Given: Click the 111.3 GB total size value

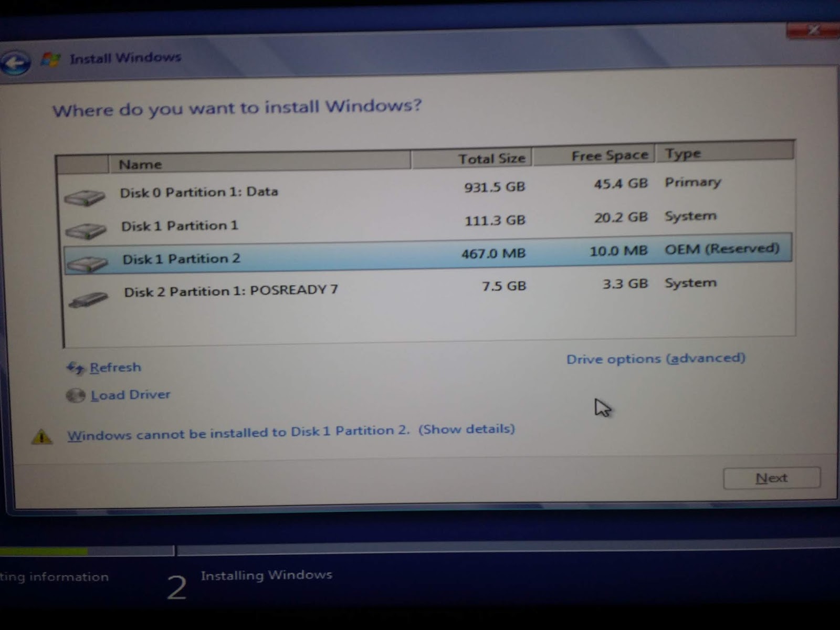Looking at the screenshot, I should pyautogui.click(x=495, y=220).
